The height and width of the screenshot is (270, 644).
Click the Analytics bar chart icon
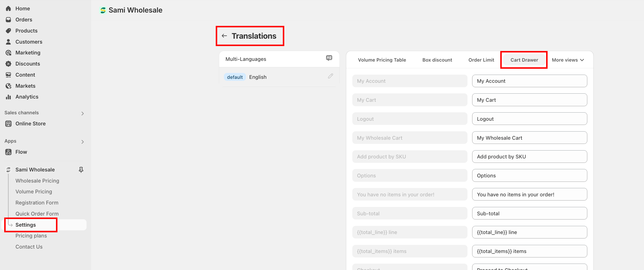[x=8, y=97]
